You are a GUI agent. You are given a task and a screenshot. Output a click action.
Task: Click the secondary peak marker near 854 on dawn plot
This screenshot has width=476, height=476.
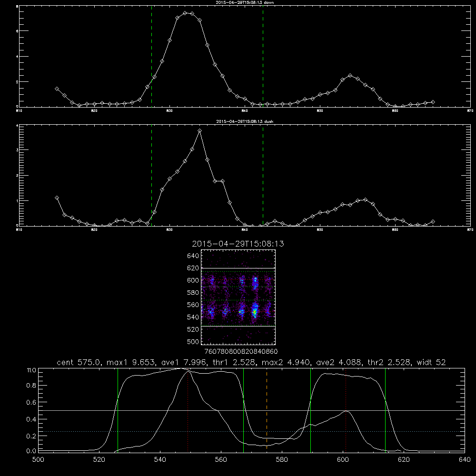350,75
